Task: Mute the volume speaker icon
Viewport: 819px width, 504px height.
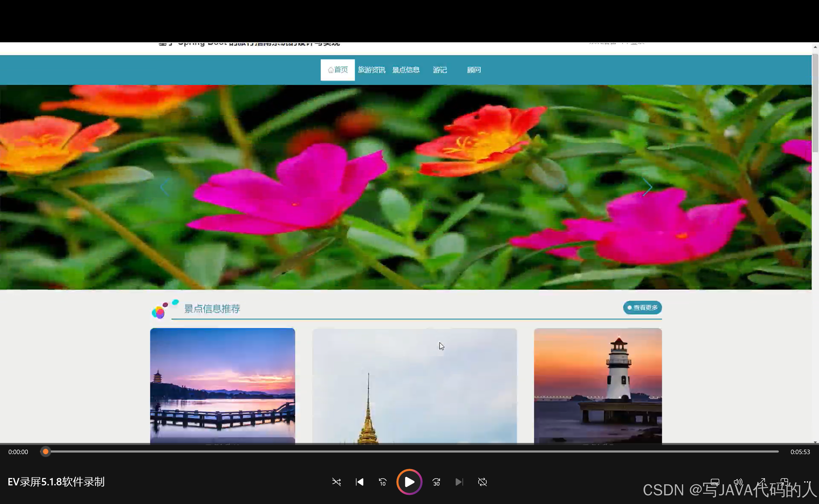Action: coord(738,482)
